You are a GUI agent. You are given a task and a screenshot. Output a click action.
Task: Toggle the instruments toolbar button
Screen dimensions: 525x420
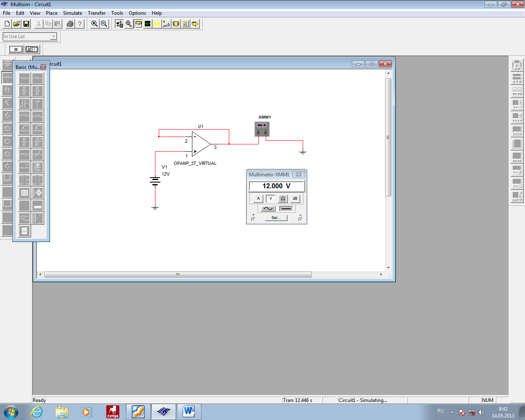(x=138, y=24)
